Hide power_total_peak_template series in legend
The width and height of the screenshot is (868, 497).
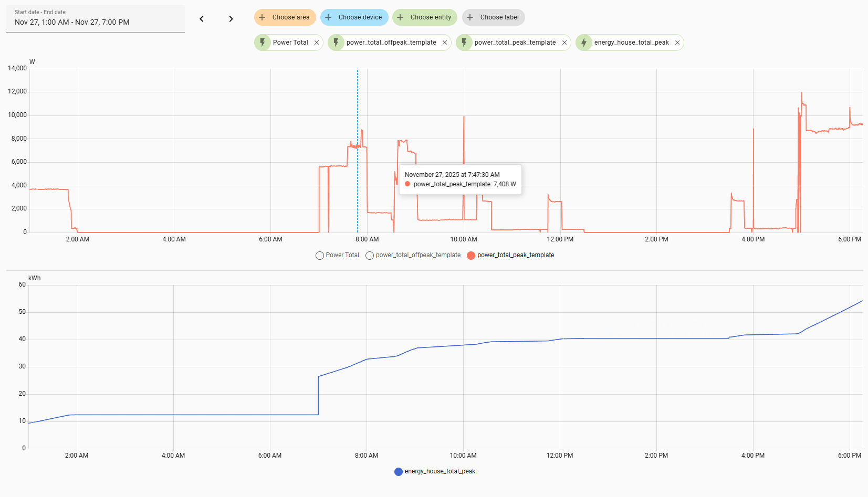click(510, 256)
